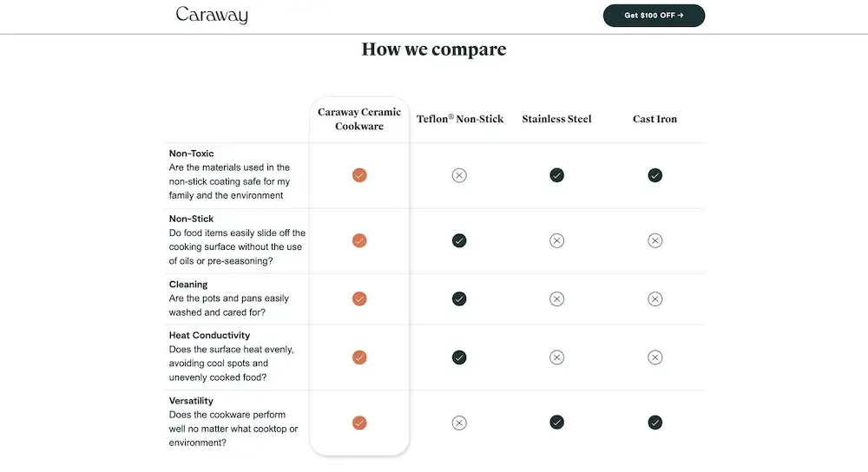Click the Heat Conductivity row label
The height and width of the screenshot is (472, 868).
209,335
